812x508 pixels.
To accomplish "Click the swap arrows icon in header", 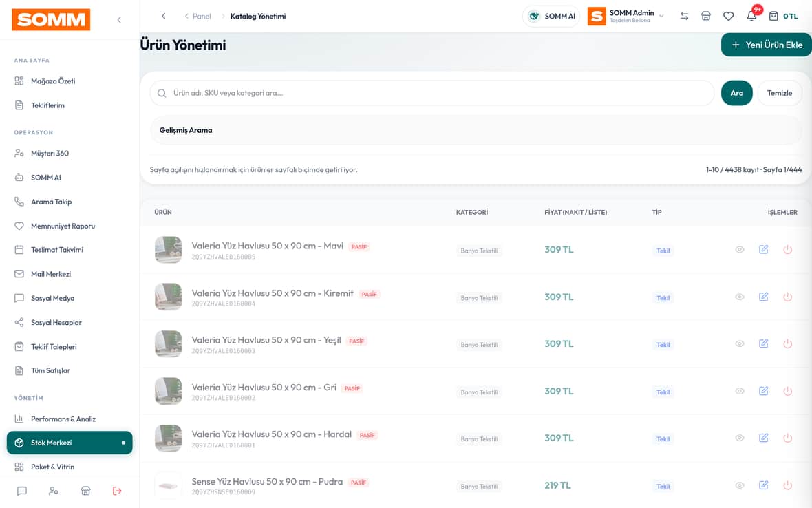I will click(684, 16).
